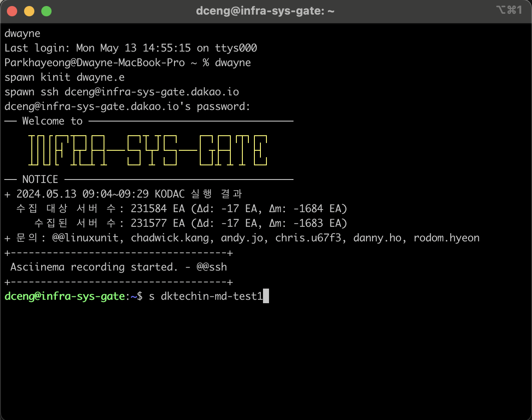Click the '@@linuxunit' contact name
532x420 pixels.
coord(85,238)
